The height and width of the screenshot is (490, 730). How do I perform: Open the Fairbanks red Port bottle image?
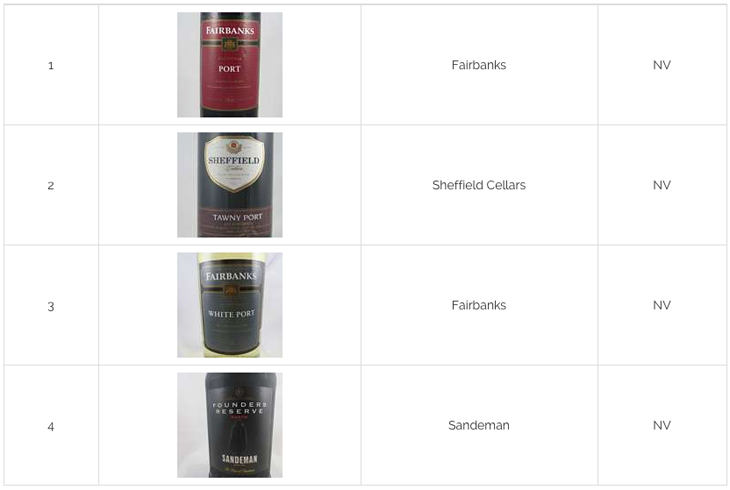[x=230, y=65]
